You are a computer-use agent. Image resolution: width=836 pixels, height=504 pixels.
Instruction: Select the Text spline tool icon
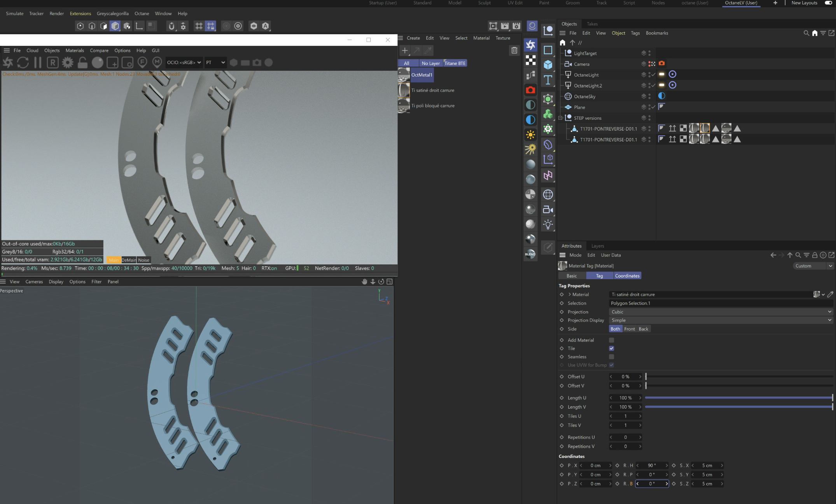pyautogui.click(x=548, y=80)
